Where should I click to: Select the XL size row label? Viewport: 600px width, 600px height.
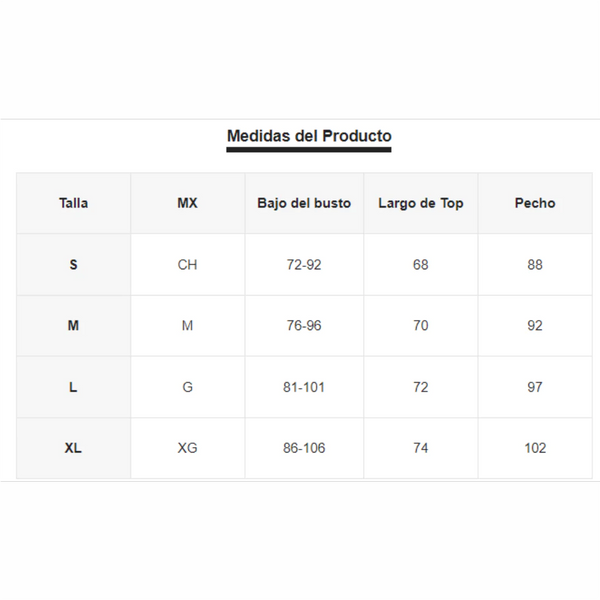coord(73,448)
